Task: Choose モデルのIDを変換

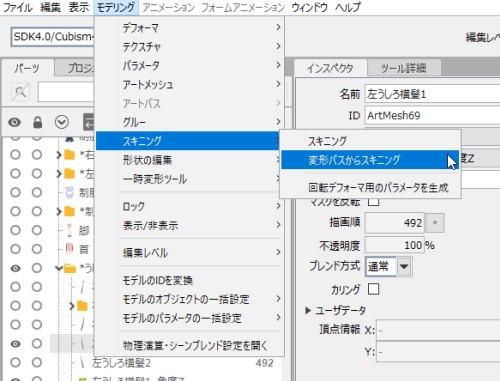Action: coord(189,280)
